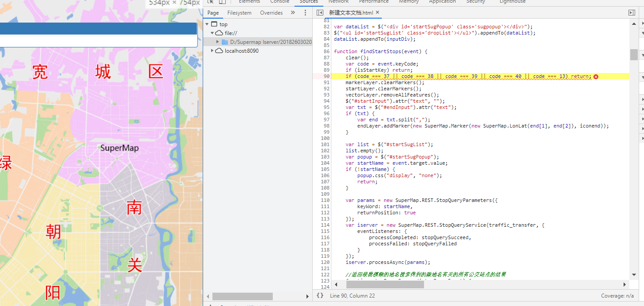
Task: Open the Memory panel tab
Action: (409, 2)
